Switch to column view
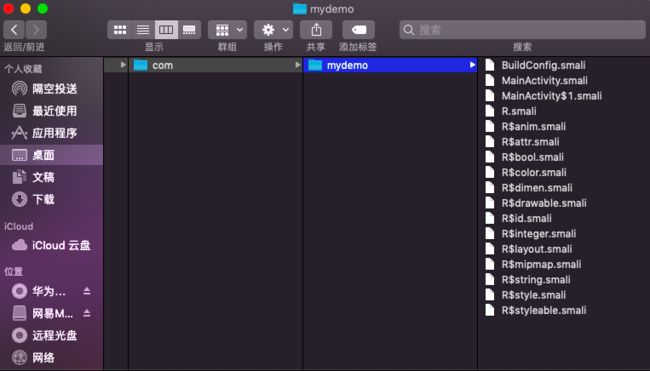Screen dimensions: 650x371 166,30
